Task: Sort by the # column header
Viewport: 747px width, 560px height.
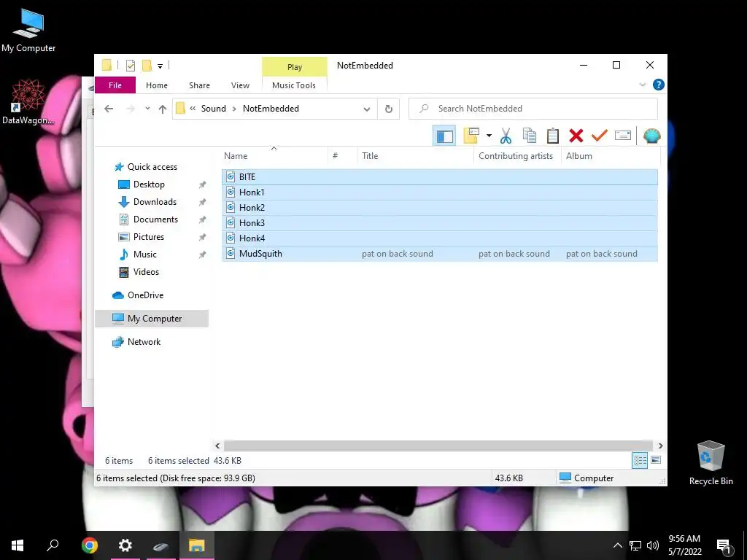Action: click(x=343, y=156)
